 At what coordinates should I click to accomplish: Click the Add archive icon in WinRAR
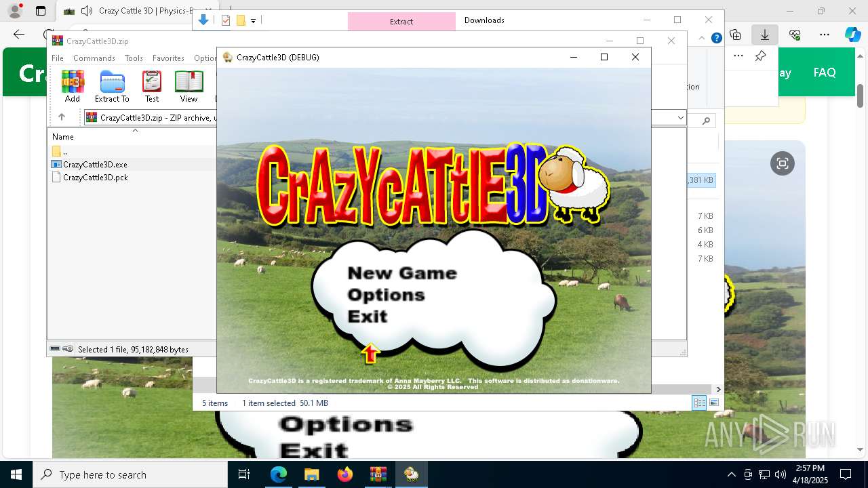pos(73,86)
